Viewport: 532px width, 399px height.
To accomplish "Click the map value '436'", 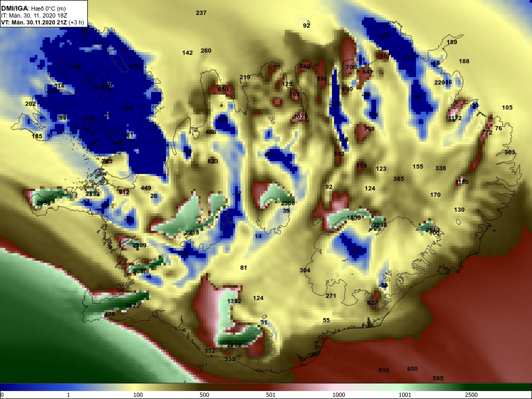I will (110, 314).
